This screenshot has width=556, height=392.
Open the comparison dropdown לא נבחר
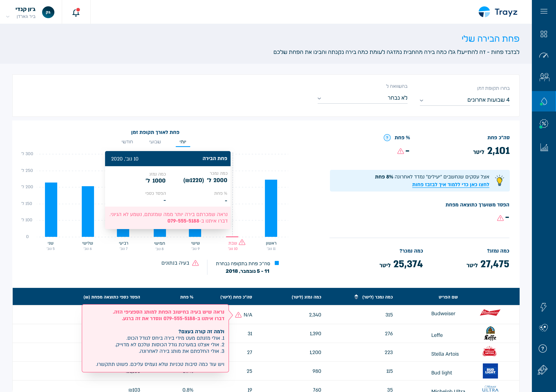pyautogui.click(x=362, y=98)
